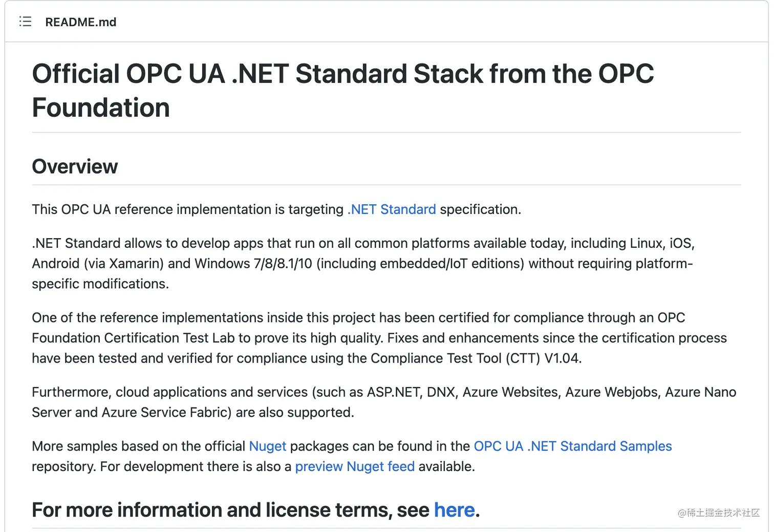Click the Overview section heading

(x=75, y=166)
